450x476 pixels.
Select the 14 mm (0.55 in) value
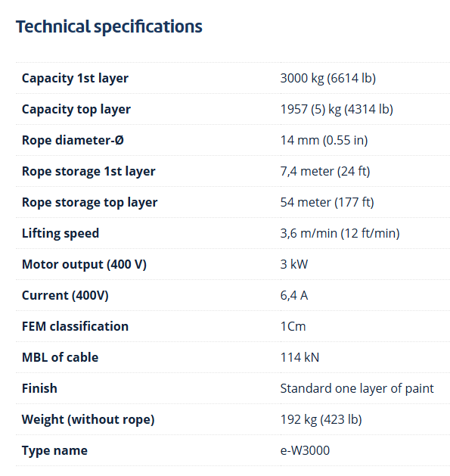(x=324, y=140)
